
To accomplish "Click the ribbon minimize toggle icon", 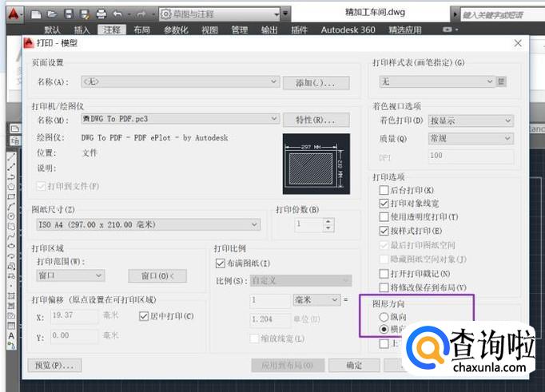I will tap(448, 30).
